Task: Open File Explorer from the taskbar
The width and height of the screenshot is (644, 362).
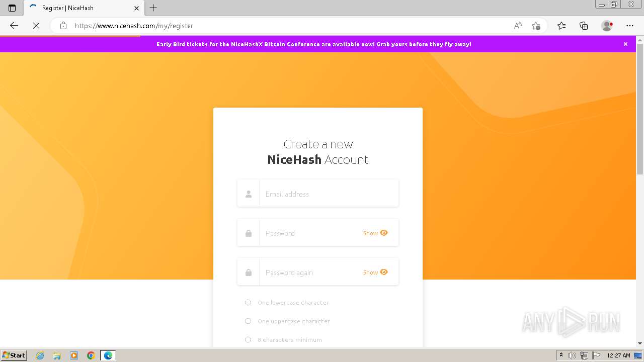Action: pyautogui.click(x=57, y=355)
